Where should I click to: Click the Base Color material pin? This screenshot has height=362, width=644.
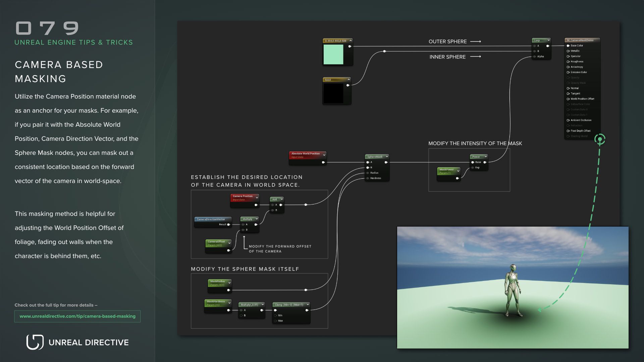pyautogui.click(x=568, y=46)
